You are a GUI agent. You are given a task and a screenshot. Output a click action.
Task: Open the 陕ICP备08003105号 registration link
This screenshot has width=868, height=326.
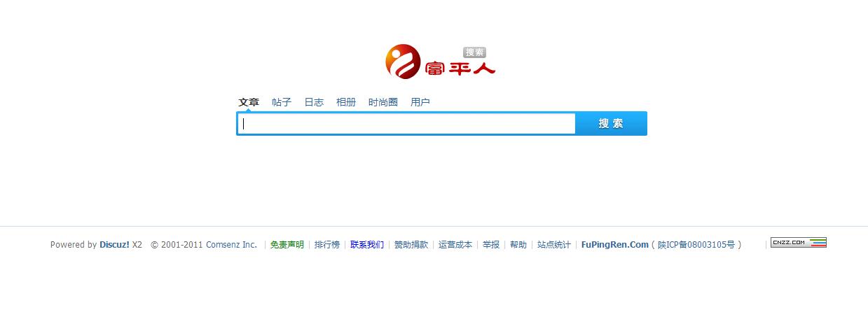[x=696, y=245]
